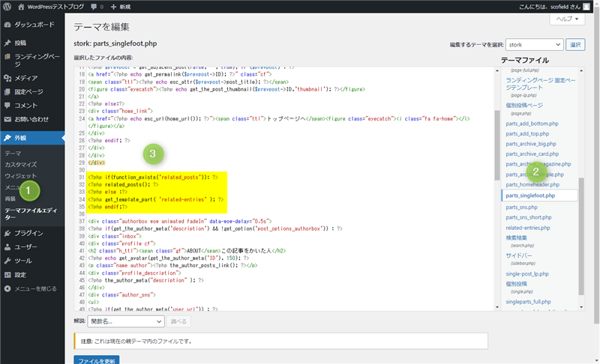The width and height of the screenshot is (600, 364).
Task: Open ランディングページ 固定ページテンプレート file
Action: [x=540, y=84]
